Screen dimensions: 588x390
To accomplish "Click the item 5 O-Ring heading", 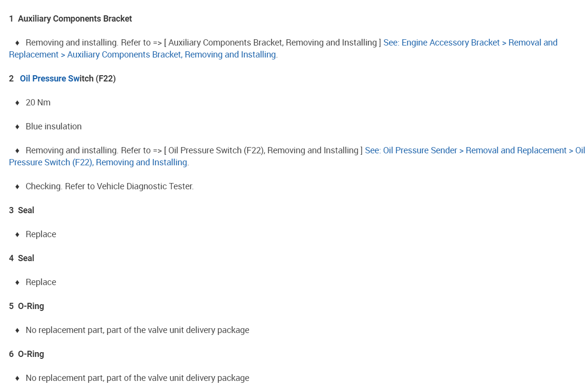I will point(31,306).
